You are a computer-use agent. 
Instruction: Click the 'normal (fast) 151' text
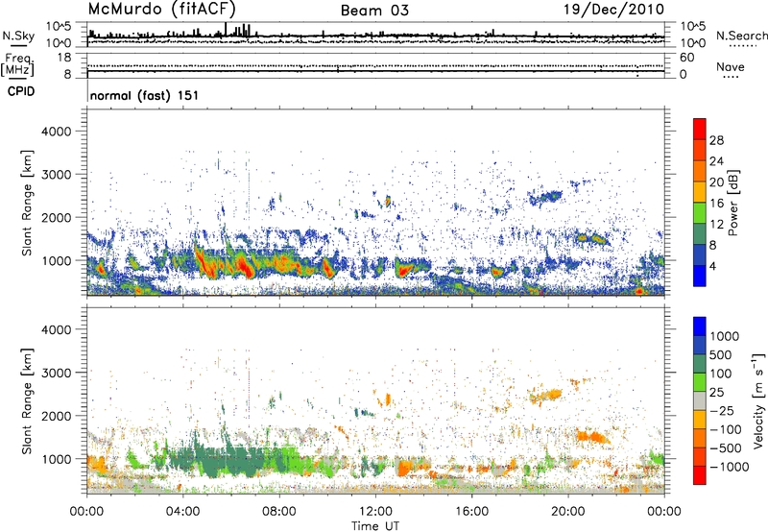tap(145, 95)
